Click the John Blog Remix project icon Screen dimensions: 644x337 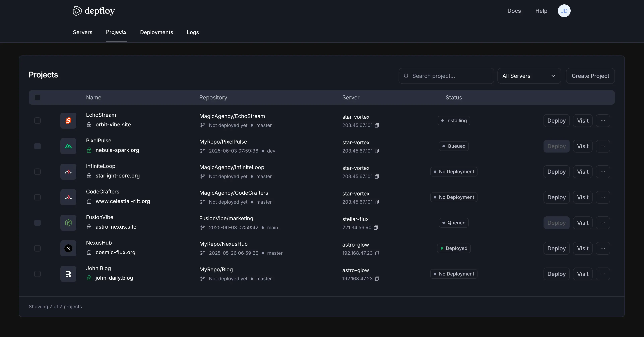click(x=68, y=274)
